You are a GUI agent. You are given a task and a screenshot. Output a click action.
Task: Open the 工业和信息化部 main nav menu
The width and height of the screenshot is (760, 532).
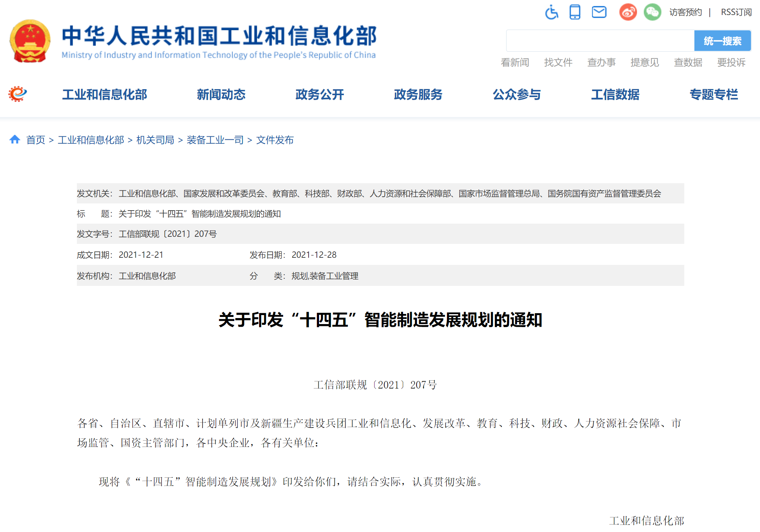click(x=105, y=94)
